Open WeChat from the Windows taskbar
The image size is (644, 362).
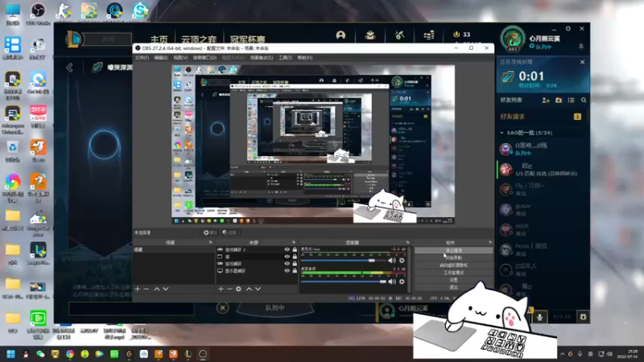40,354
